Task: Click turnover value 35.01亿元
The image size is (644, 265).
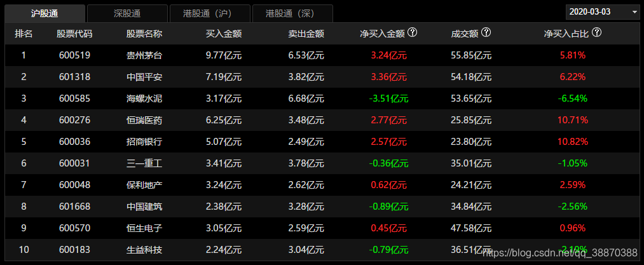Action: coord(471,163)
